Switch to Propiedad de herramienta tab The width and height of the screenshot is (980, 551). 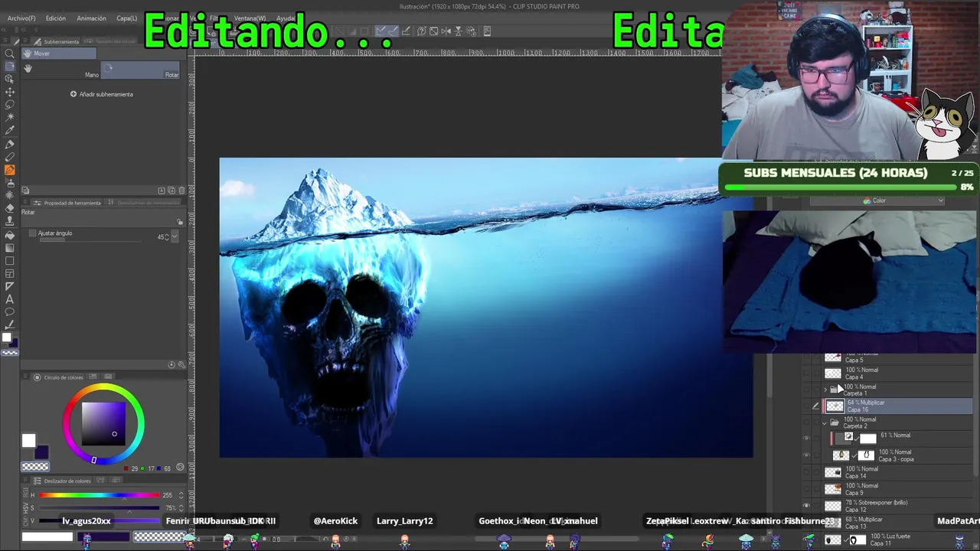pyautogui.click(x=67, y=203)
